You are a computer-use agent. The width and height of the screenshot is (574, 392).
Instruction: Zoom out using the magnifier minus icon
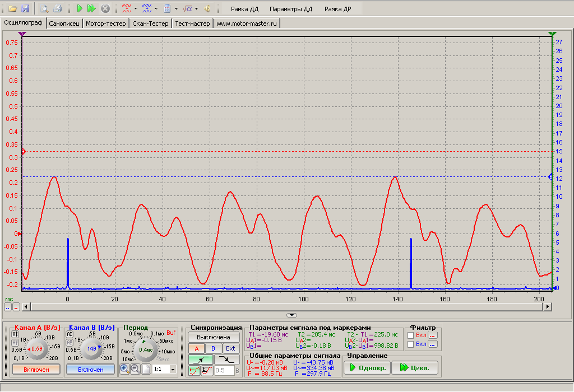pyautogui.click(x=135, y=369)
